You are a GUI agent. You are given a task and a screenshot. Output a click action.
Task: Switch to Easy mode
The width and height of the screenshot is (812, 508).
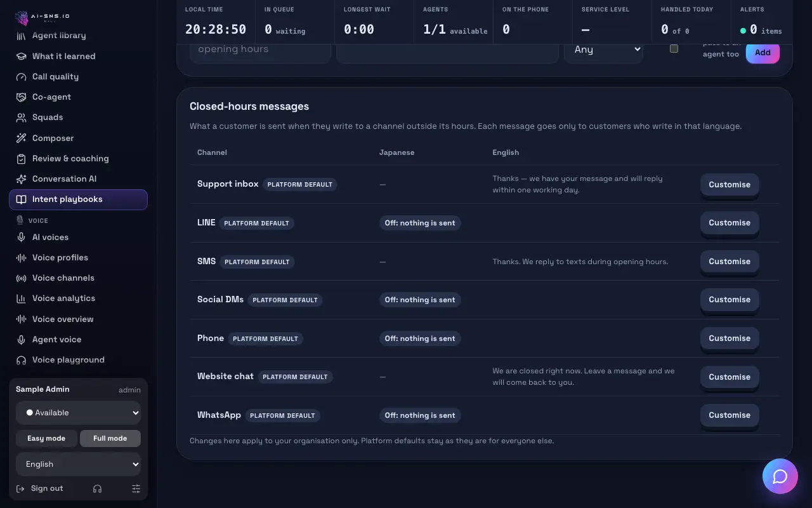pyautogui.click(x=46, y=438)
